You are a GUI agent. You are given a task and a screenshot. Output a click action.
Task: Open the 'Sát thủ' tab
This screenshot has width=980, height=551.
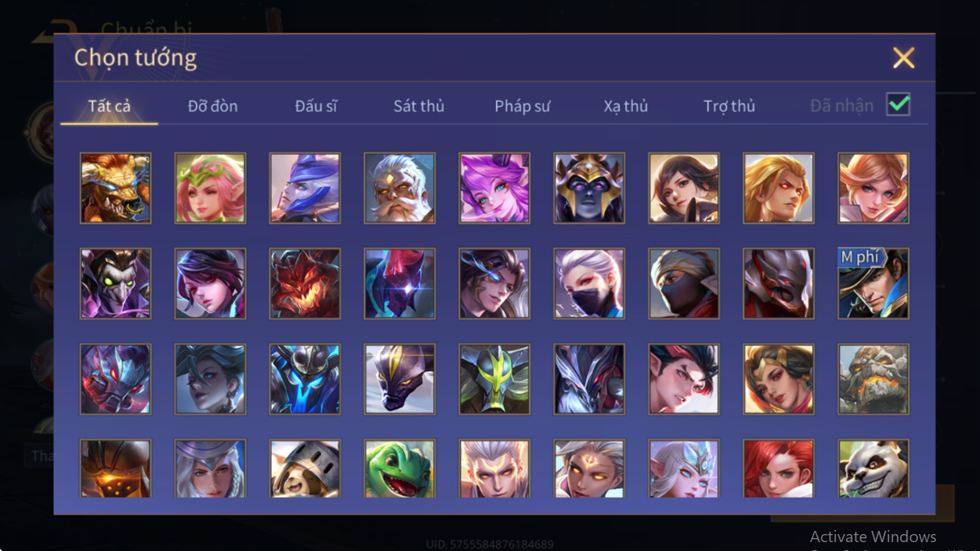(x=419, y=106)
